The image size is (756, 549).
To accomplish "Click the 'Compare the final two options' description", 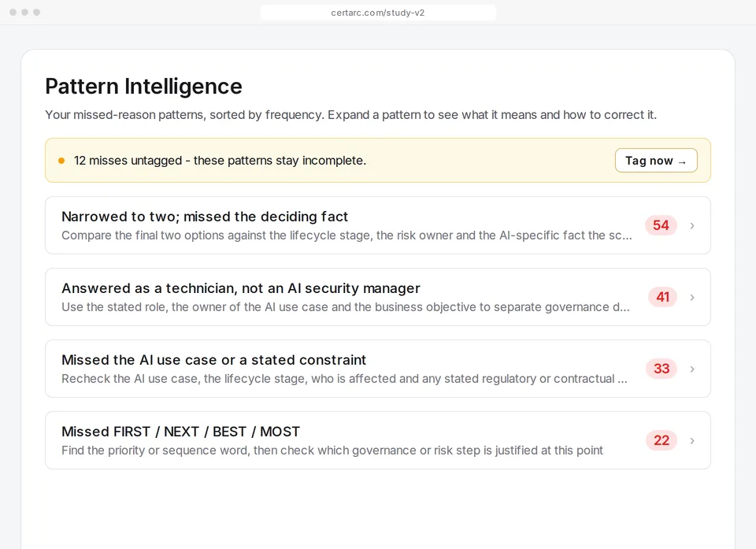I will (346, 236).
